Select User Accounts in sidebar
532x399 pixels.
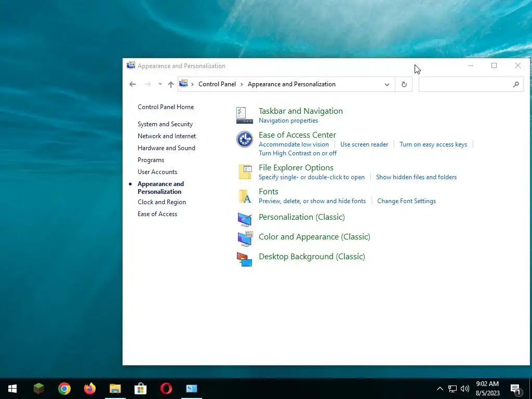click(157, 171)
